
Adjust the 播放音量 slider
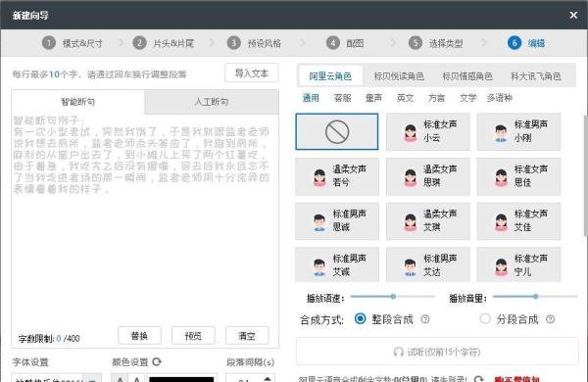coord(535,297)
